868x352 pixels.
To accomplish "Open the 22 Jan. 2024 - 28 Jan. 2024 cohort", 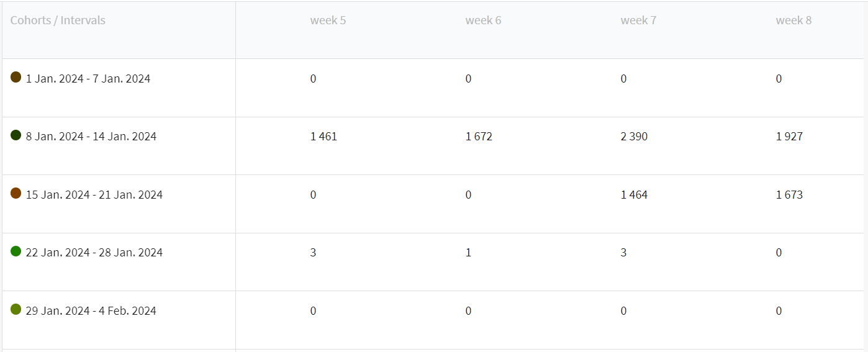I will point(94,253).
